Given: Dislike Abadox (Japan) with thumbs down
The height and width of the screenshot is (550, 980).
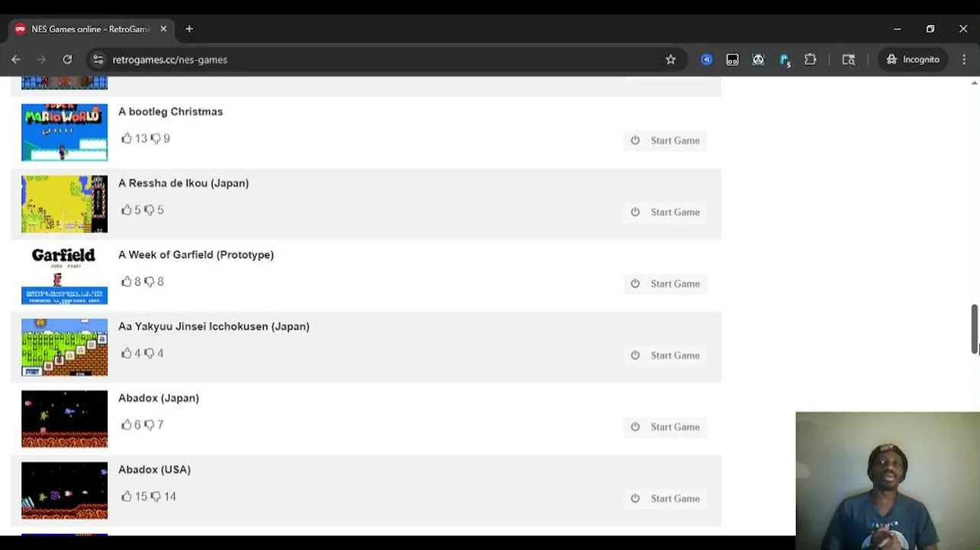Looking at the screenshot, I should pyautogui.click(x=149, y=425).
